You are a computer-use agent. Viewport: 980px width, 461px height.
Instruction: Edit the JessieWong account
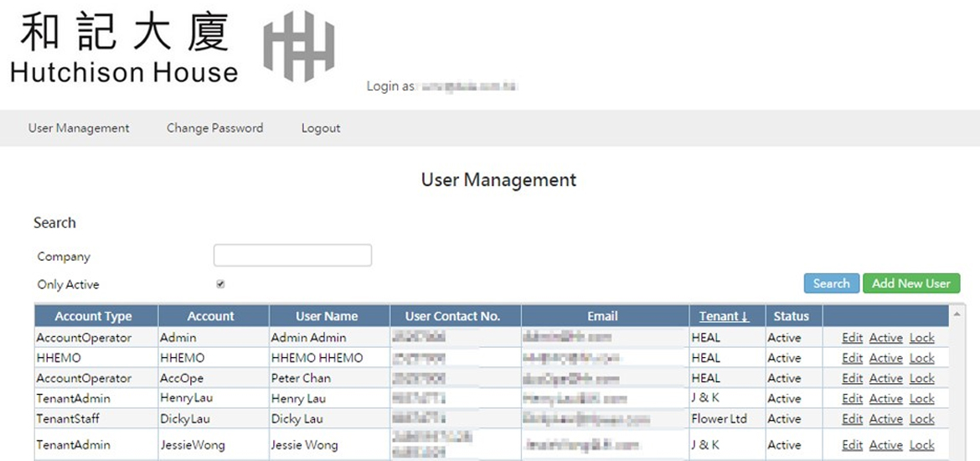click(852, 445)
